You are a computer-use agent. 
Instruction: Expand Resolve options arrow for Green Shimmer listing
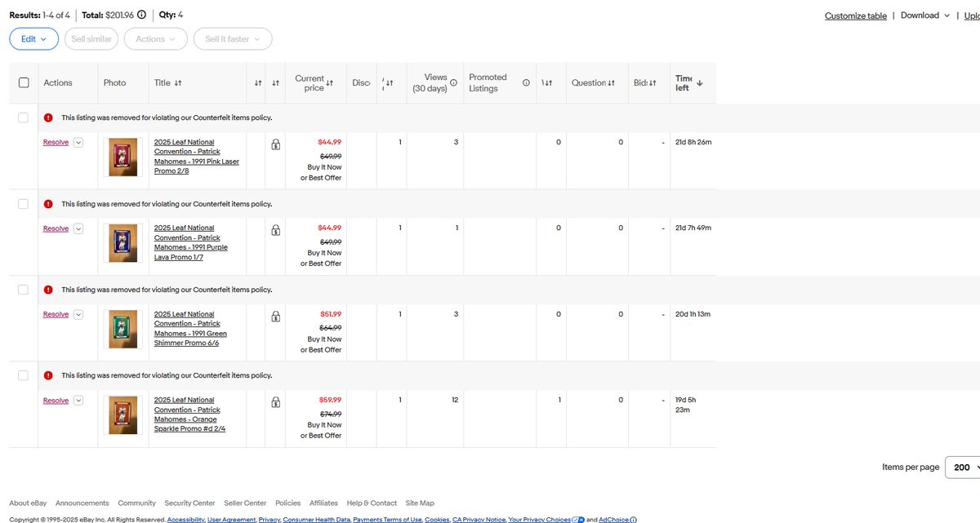(x=78, y=314)
